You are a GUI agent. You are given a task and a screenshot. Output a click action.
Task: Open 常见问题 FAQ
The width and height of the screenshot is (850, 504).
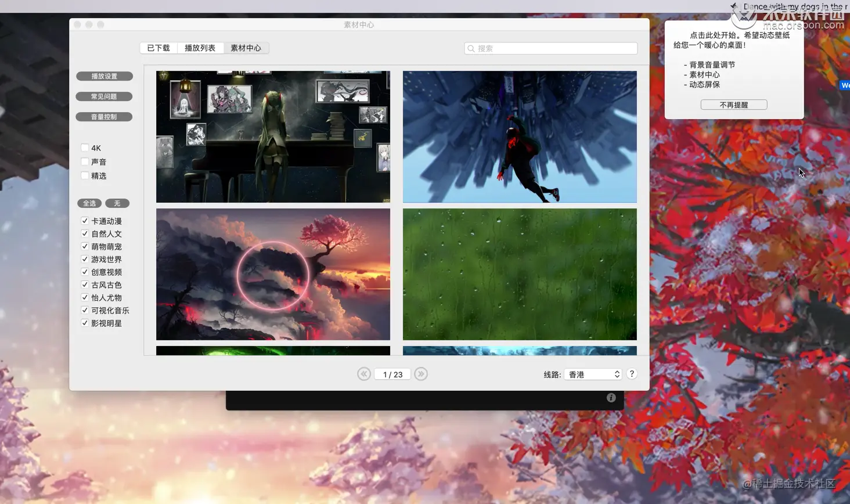104,96
